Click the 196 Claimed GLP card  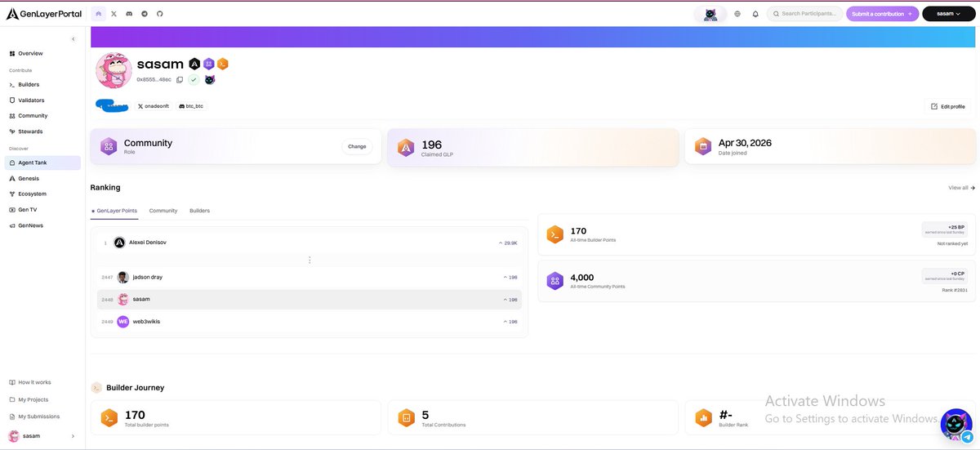pyautogui.click(x=532, y=147)
